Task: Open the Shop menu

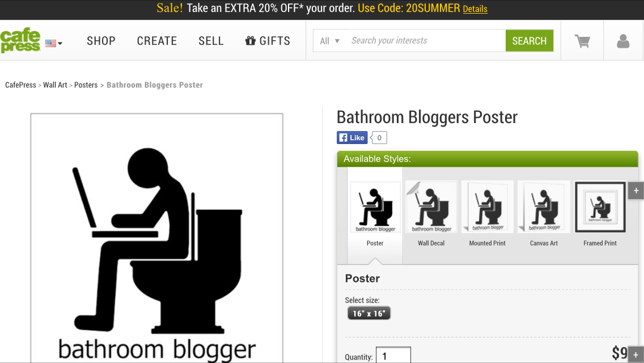Action: (101, 41)
